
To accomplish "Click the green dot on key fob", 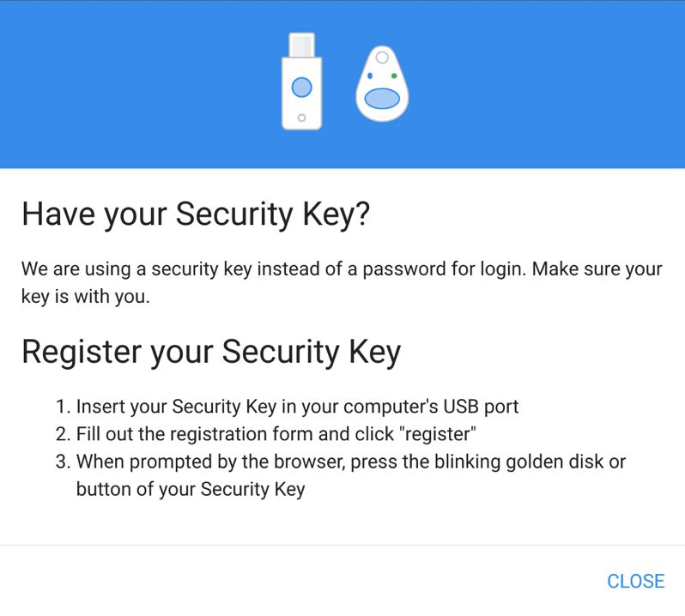I will click(394, 76).
